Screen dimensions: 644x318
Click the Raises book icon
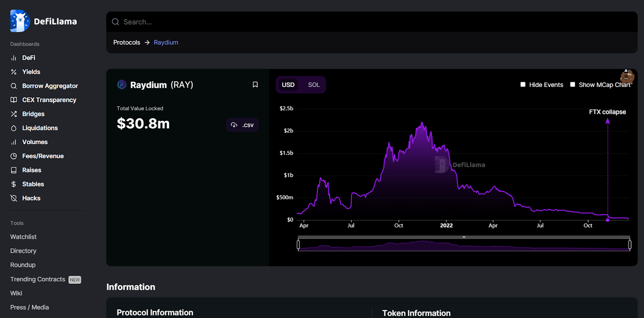(14, 170)
